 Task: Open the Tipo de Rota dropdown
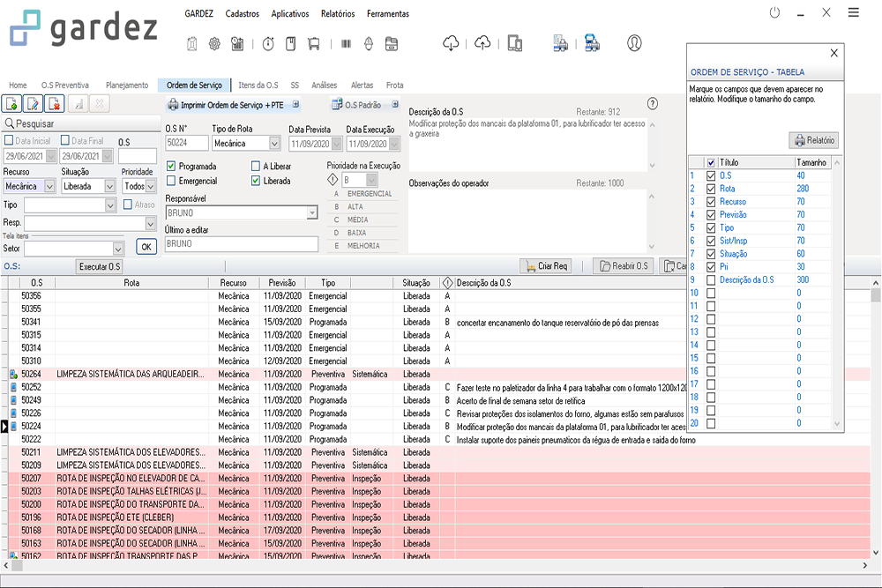(274, 144)
